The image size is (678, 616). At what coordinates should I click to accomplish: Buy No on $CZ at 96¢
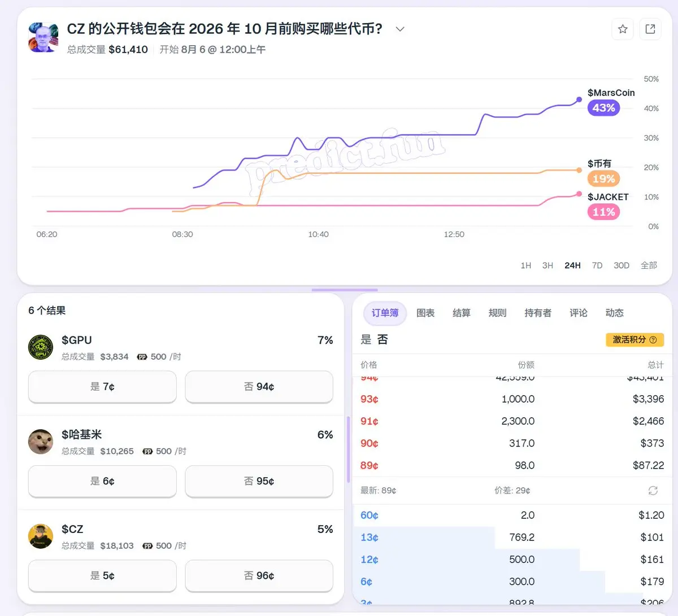(x=259, y=576)
